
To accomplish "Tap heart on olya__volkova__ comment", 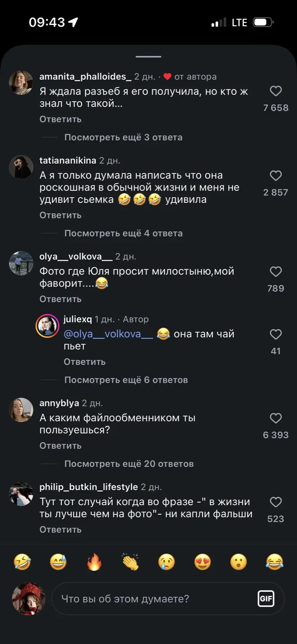I will 276,271.
